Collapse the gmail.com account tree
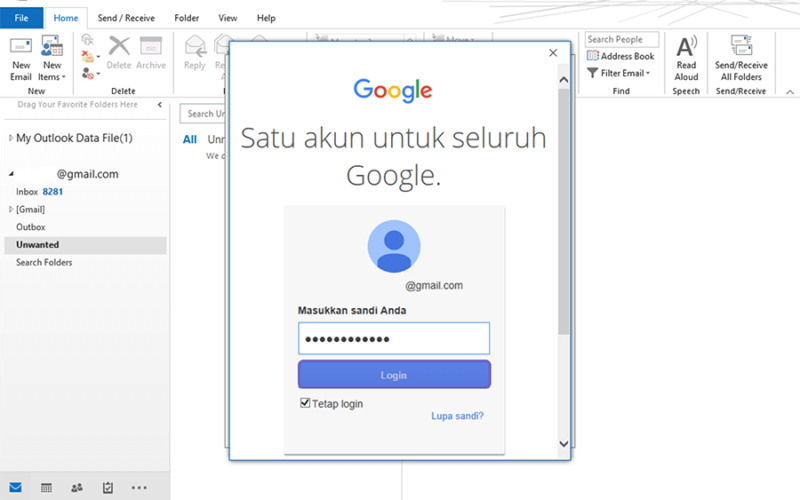Viewport: 800px width, 500px height. click(11, 174)
